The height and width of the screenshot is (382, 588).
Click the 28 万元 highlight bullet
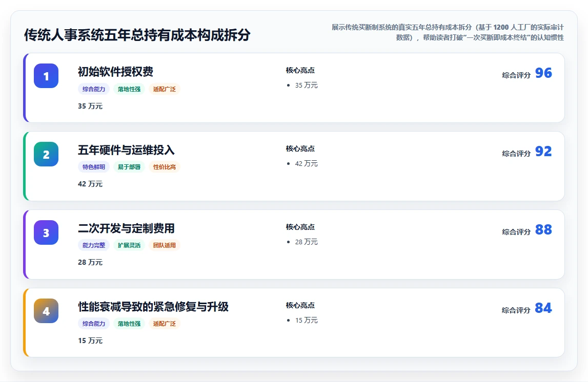pos(306,242)
